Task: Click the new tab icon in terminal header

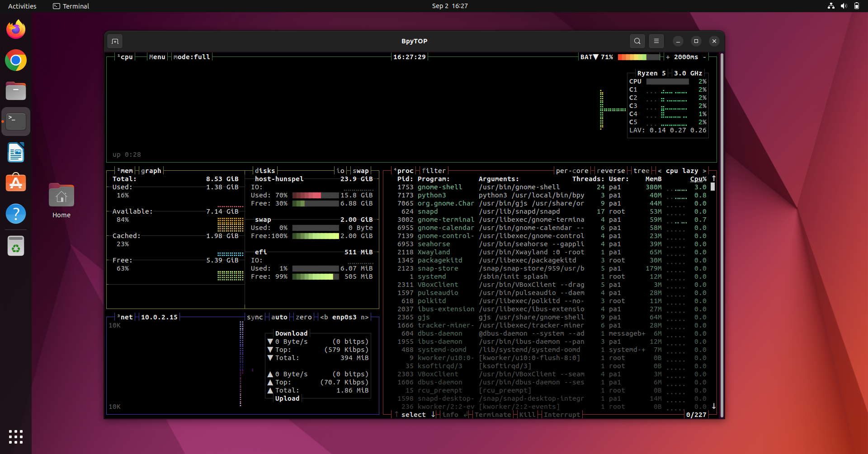Action: point(115,41)
